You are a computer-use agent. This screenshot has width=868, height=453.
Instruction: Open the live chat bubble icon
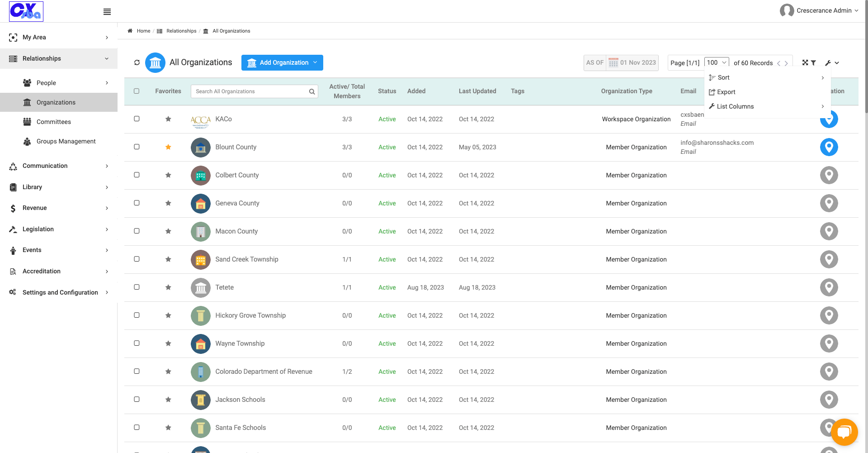[844, 432]
